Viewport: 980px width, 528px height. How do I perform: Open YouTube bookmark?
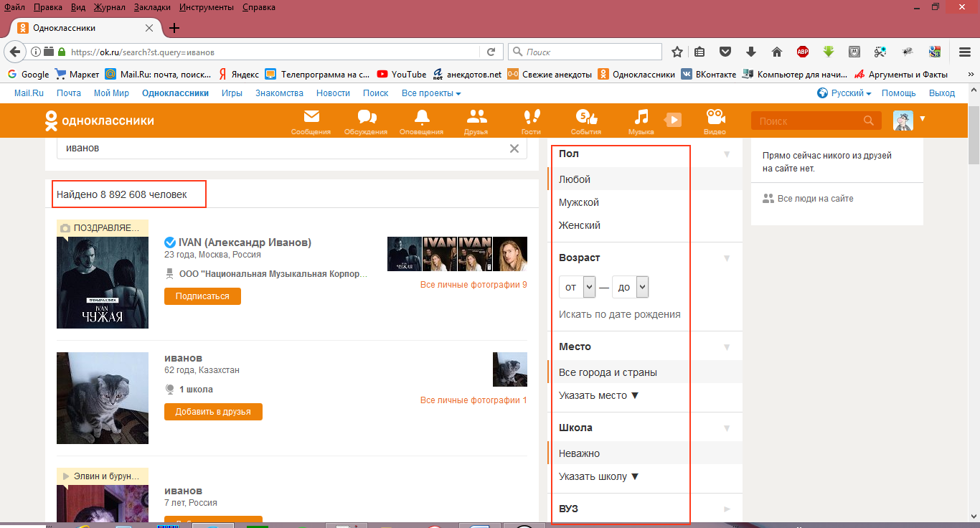tap(402, 74)
